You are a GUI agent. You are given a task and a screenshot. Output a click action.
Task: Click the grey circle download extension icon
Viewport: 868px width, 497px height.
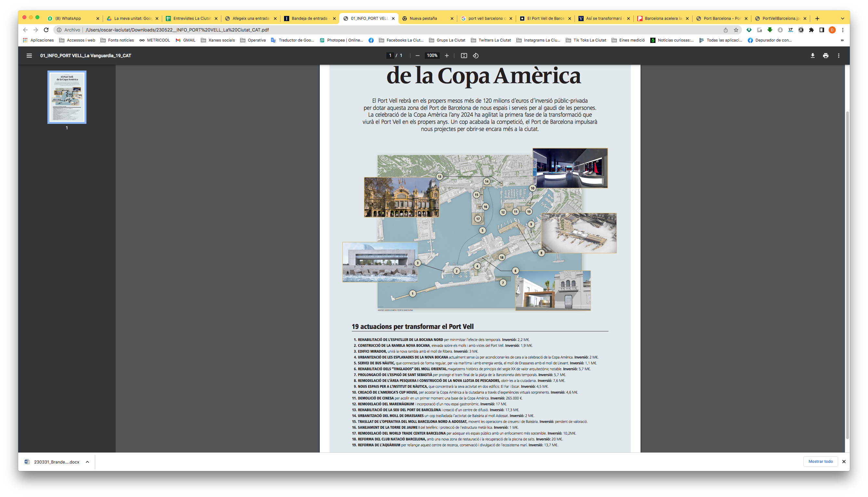pyautogui.click(x=780, y=30)
